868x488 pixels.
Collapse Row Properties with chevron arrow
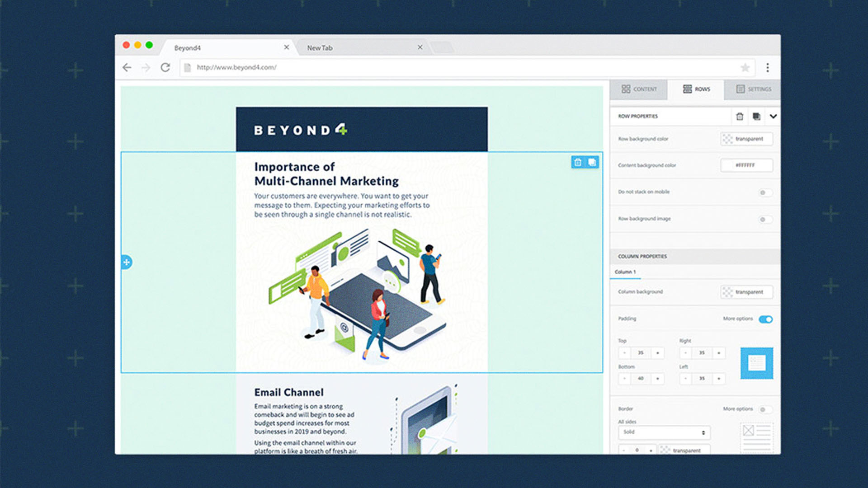coord(773,117)
